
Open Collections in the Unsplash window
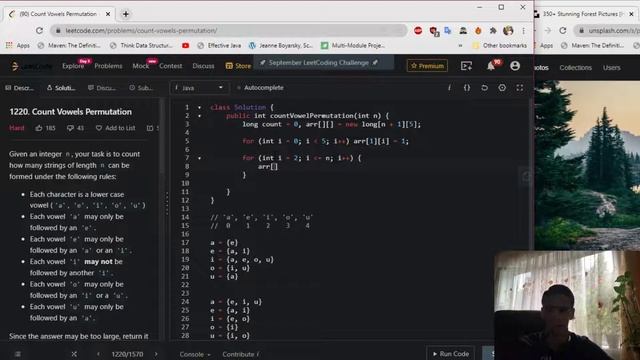pos(576,68)
